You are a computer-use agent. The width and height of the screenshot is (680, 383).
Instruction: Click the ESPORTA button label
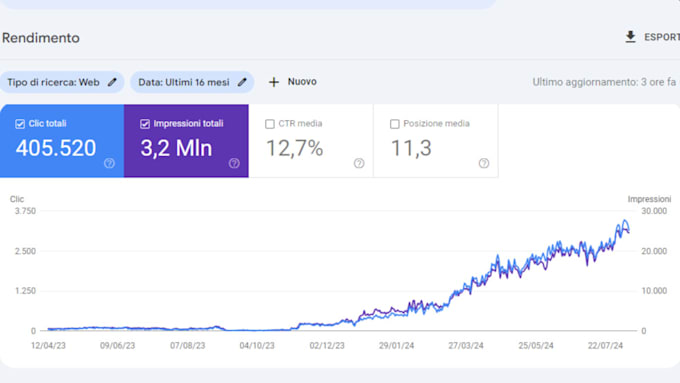point(662,37)
